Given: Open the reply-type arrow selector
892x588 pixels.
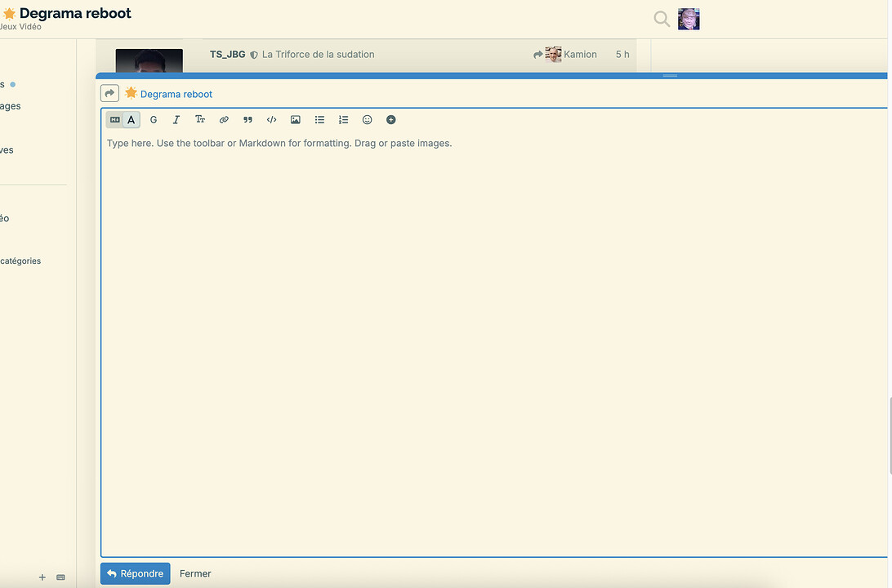Looking at the screenshot, I should 110,94.
